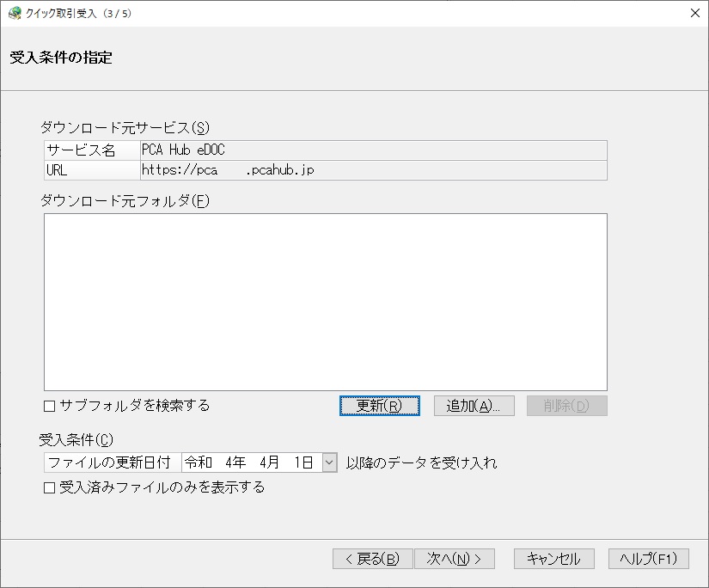The height and width of the screenshot is (588, 709).
Task: Select the month 4月 in date field
Action: coord(270,462)
